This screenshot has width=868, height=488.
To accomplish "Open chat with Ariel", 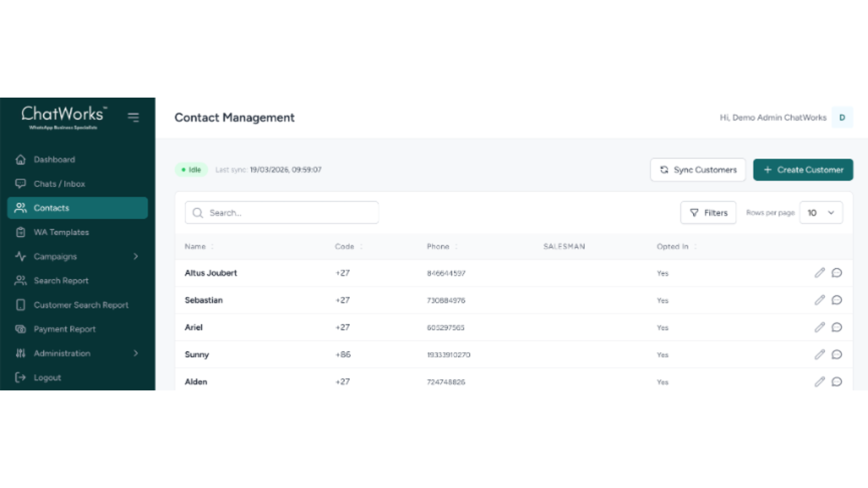I will [x=837, y=327].
